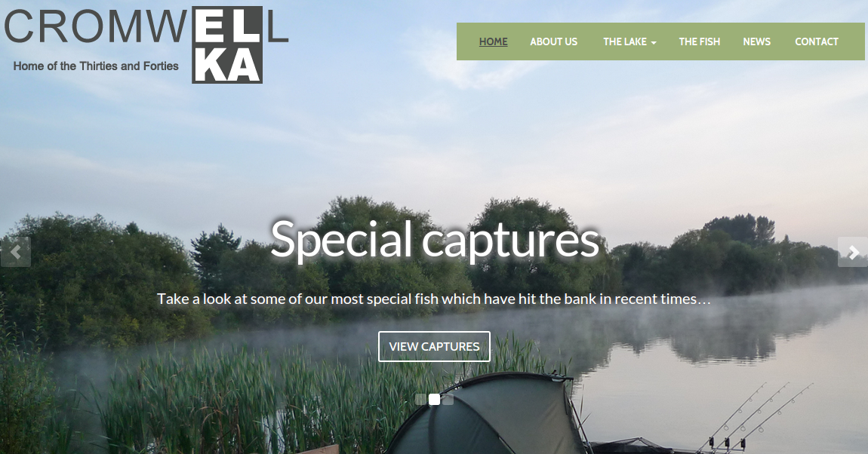This screenshot has height=454, width=868.
Task: Select the third carousel indicator dot
Action: (x=448, y=399)
